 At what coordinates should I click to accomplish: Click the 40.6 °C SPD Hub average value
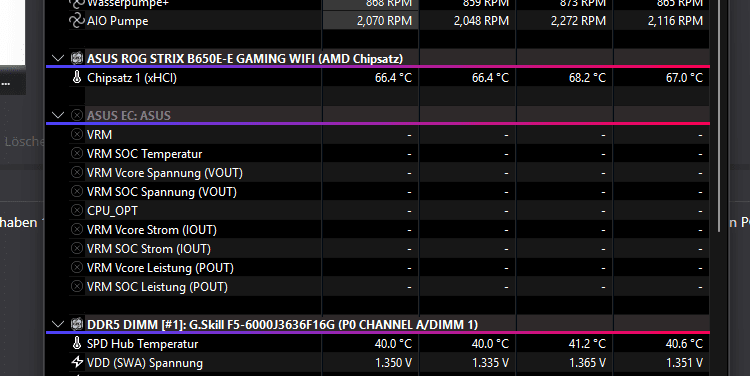[684, 344]
